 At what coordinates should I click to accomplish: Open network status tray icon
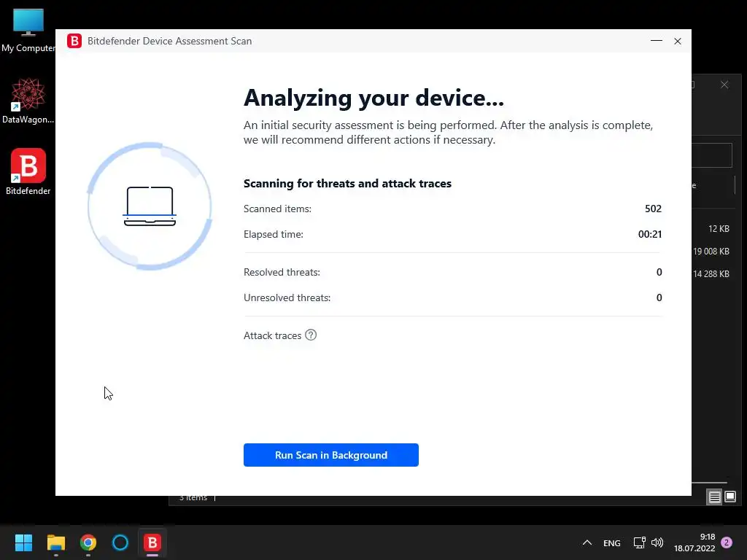coord(639,542)
